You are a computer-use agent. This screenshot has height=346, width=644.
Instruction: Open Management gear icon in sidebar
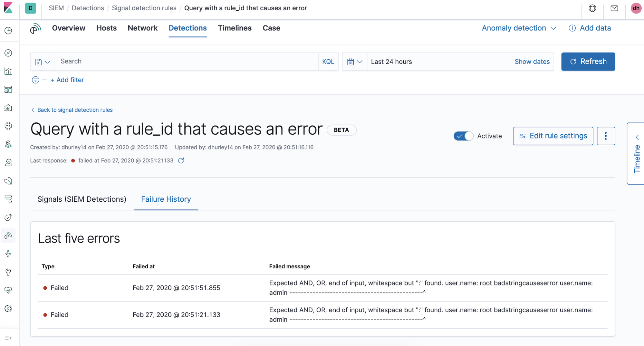(8, 309)
